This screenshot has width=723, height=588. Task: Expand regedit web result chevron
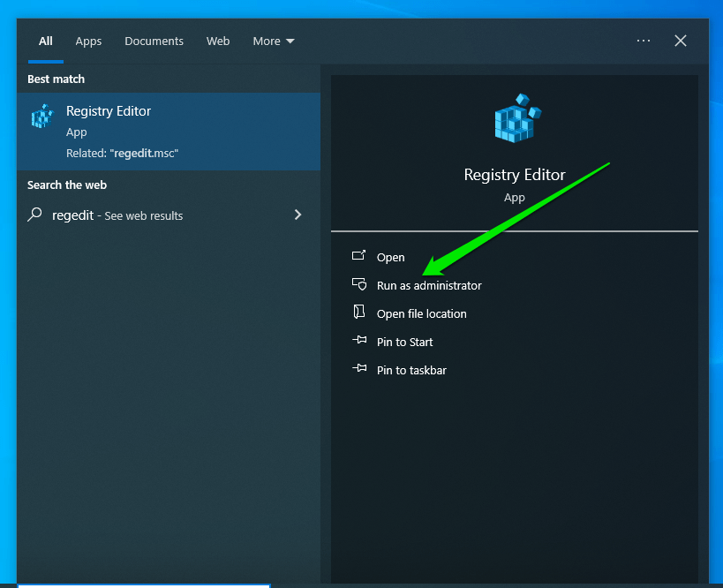click(x=297, y=215)
